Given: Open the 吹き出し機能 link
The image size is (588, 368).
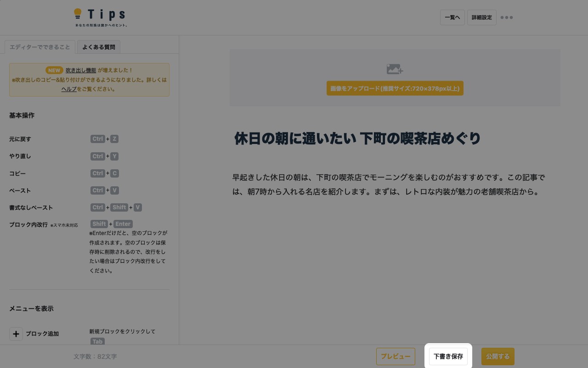Looking at the screenshot, I should pos(81,70).
